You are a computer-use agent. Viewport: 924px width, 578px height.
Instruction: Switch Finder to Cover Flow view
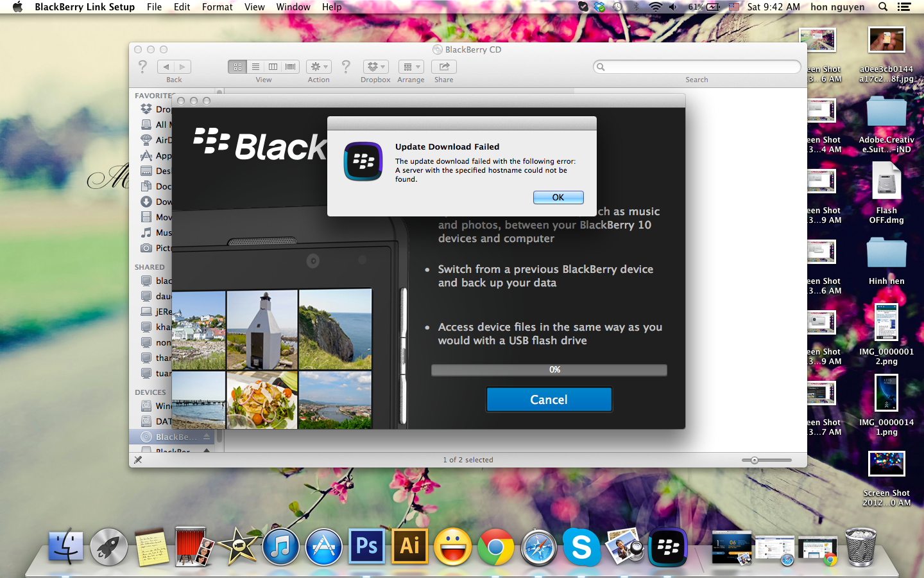[291, 67]
